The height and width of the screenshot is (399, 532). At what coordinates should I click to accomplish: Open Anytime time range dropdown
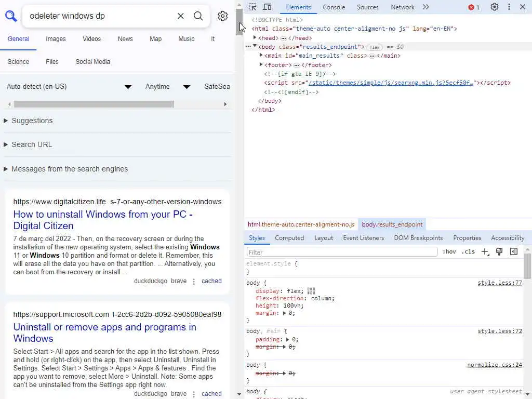tap(167, 87)
